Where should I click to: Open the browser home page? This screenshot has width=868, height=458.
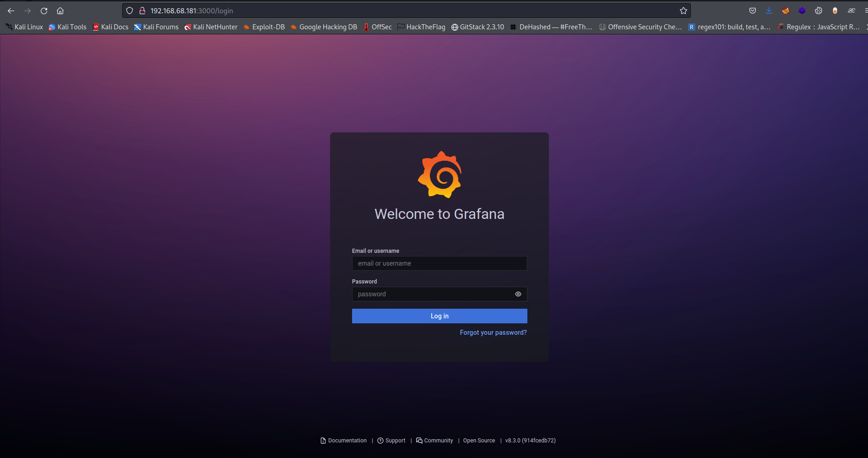point(60,11)
